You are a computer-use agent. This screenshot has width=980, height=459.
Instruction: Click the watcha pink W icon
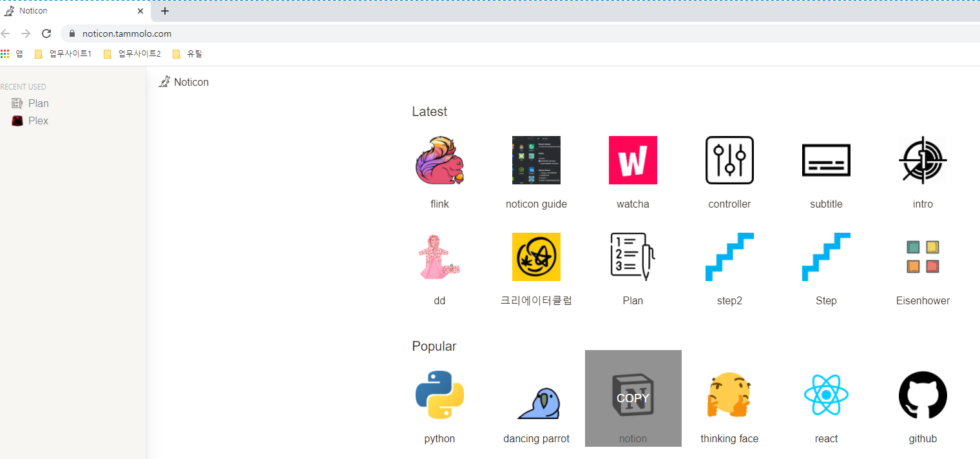click(x=633, y=160)
